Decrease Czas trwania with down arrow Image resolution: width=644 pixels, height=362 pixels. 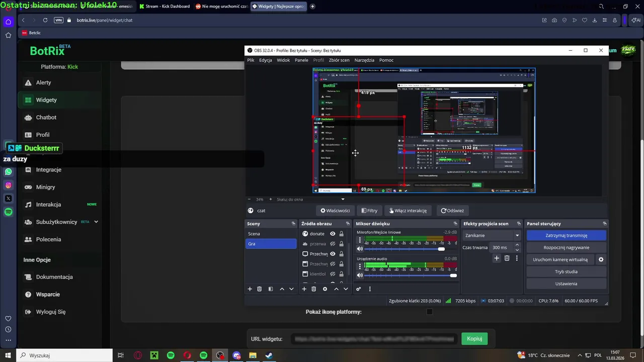coord(517,250)
